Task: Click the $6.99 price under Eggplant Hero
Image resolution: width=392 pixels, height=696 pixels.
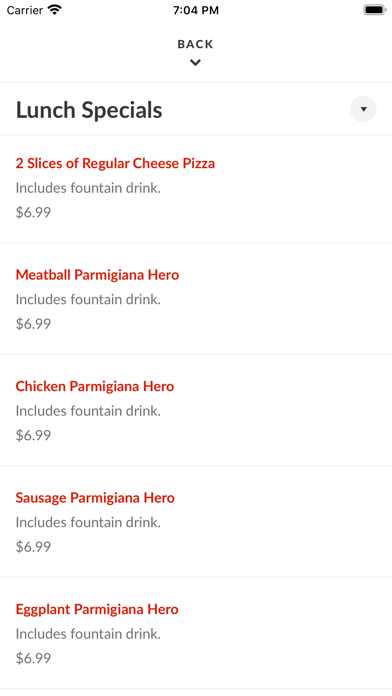Action: point(33,658)
